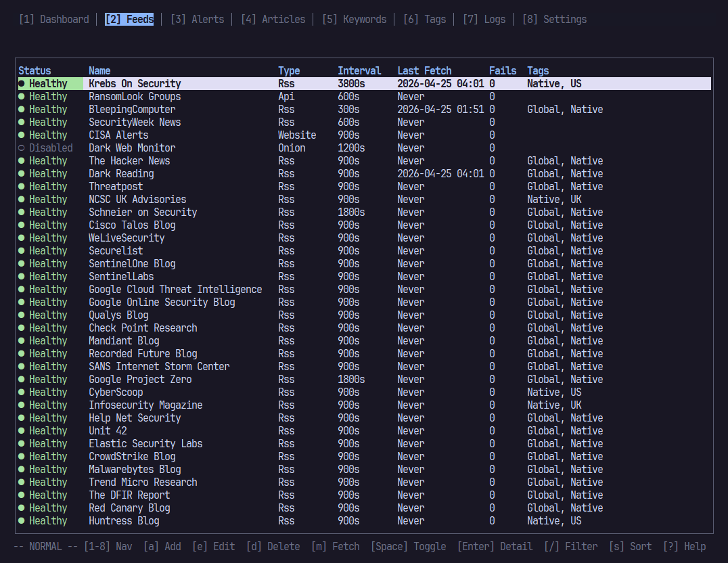Click the [a] Add command
728x563 pixels.
[x=162, y=546]
